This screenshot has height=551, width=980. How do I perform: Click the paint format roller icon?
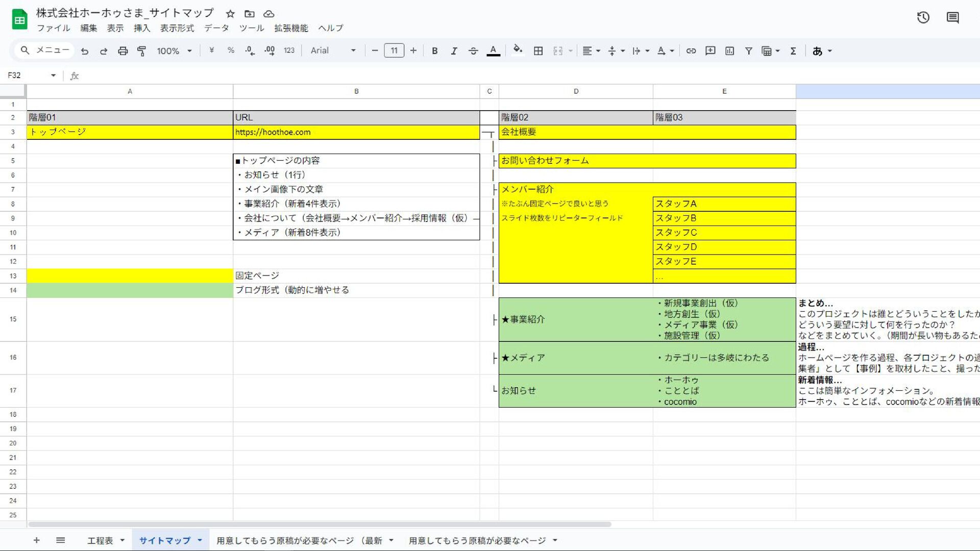click(142, 51)
